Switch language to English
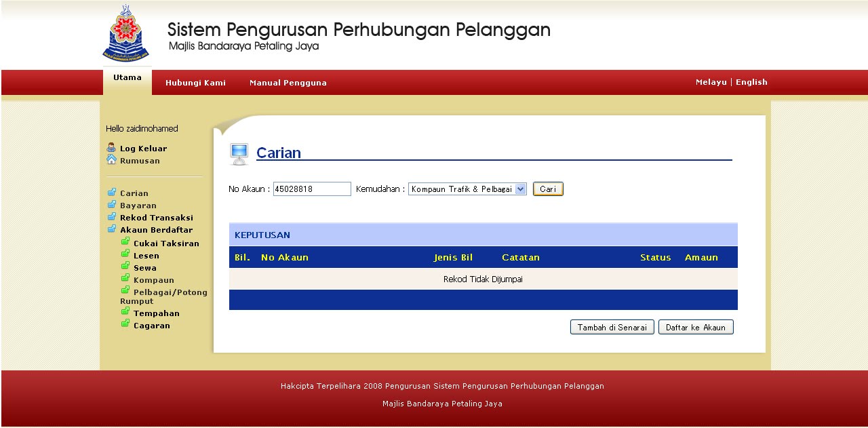 751,82
